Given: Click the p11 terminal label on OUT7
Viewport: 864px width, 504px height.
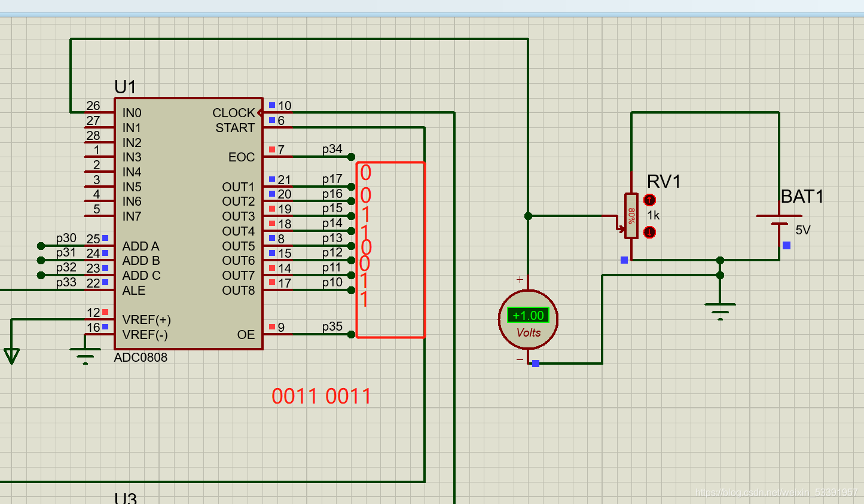Looking at the screenshot, I should point(332,267).
